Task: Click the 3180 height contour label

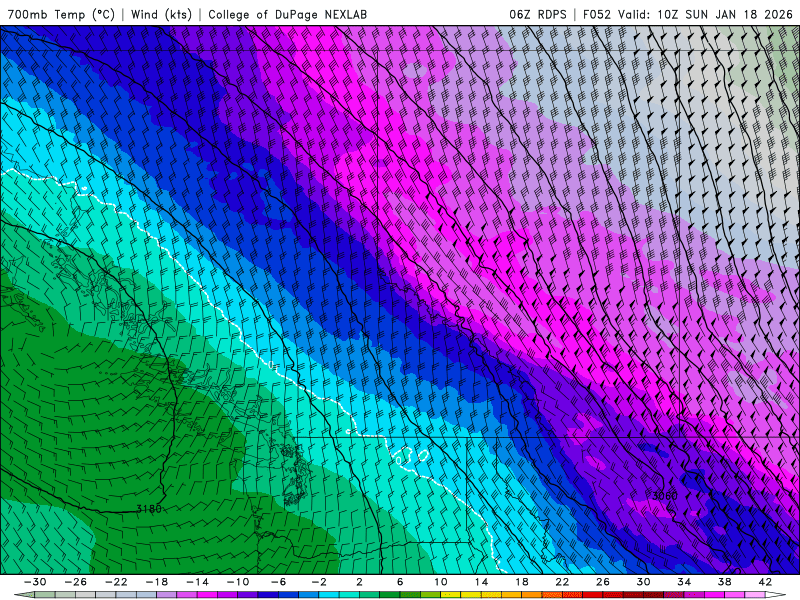Action: [149, 509]
